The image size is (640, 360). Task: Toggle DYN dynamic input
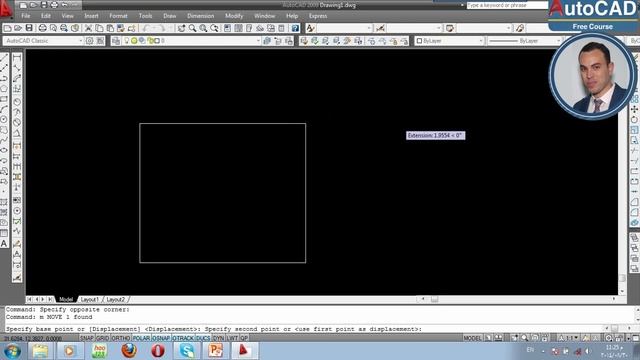(219, 338)
